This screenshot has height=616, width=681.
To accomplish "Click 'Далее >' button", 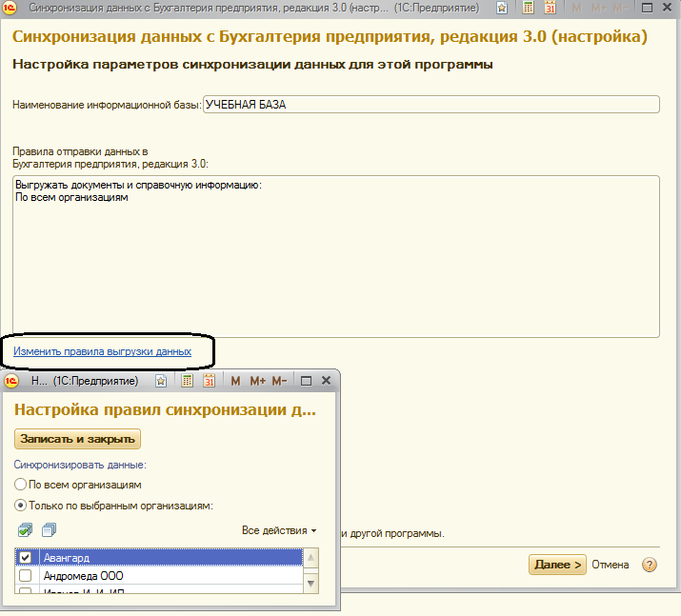I will point(557,565).
